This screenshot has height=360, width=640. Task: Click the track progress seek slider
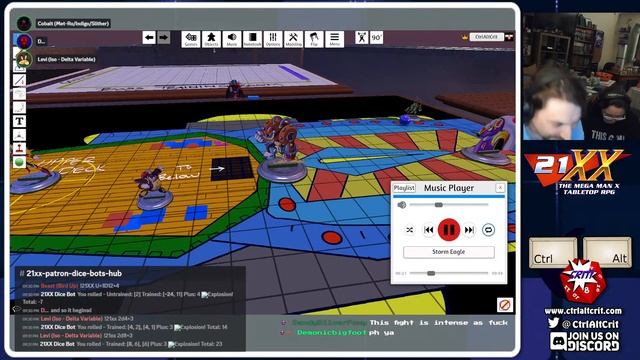pos(449,273)
